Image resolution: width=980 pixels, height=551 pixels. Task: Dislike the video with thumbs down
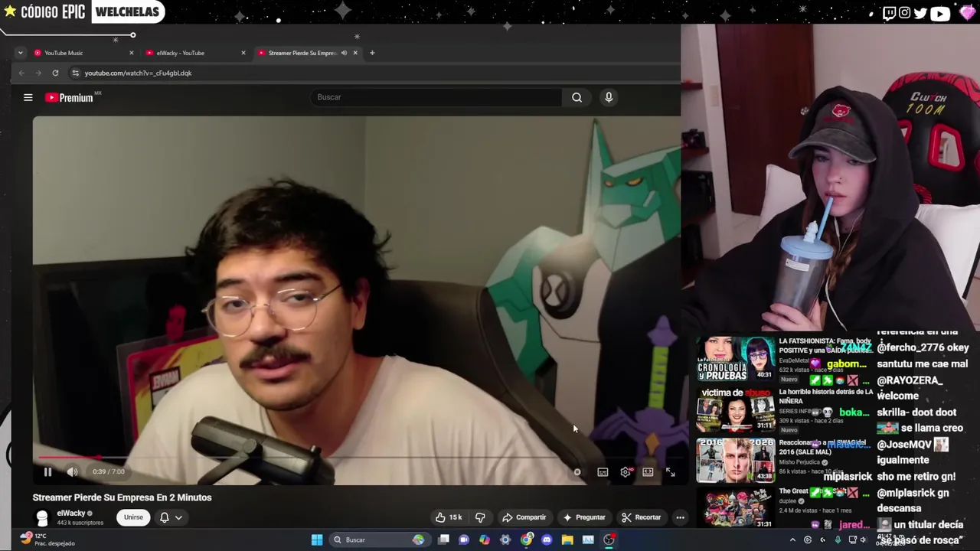(480, 517)
